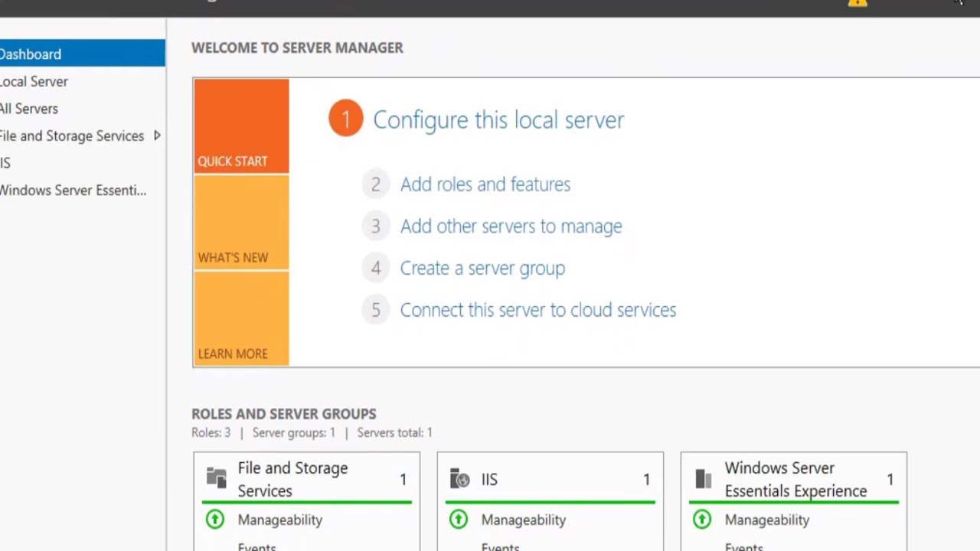Expand File and Storage Services arrow

(157, 135)
